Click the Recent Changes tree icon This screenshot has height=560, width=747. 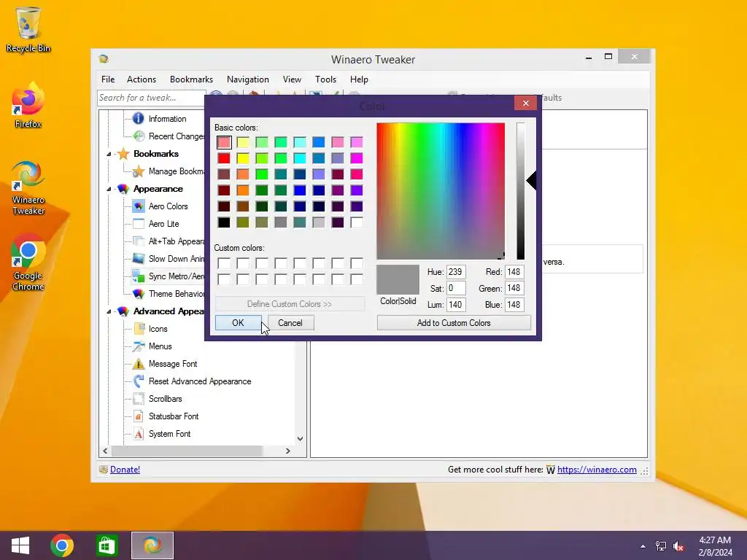click(139, 136)
